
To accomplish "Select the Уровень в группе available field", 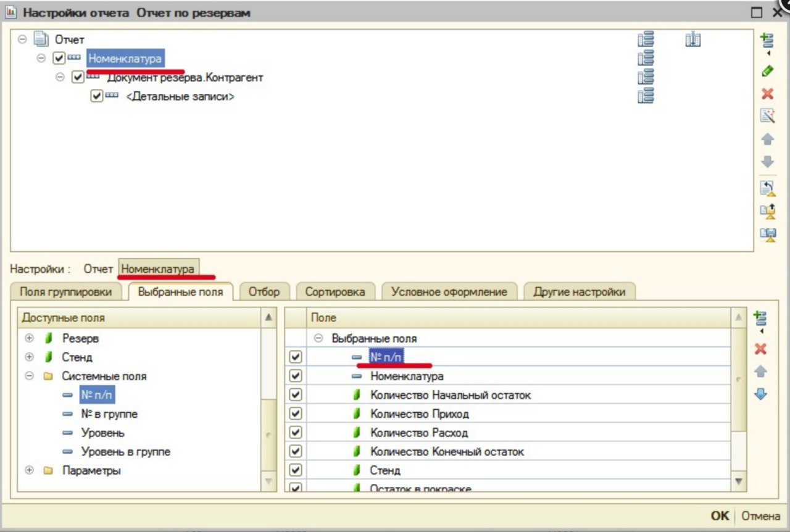I will pyautogui.click(x=125, y=451).
